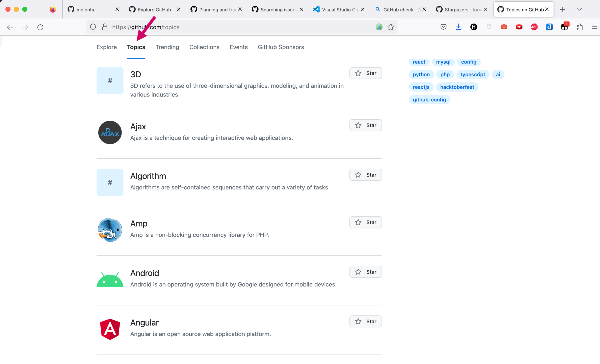
Task: Switch to the Trending tab
Action: (167, 47)
